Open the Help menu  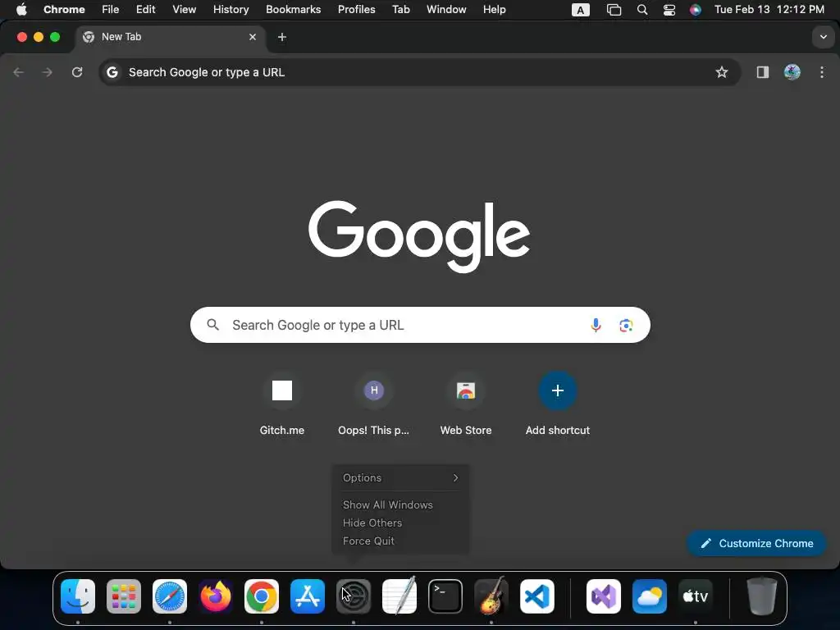(x=494, y=10)
